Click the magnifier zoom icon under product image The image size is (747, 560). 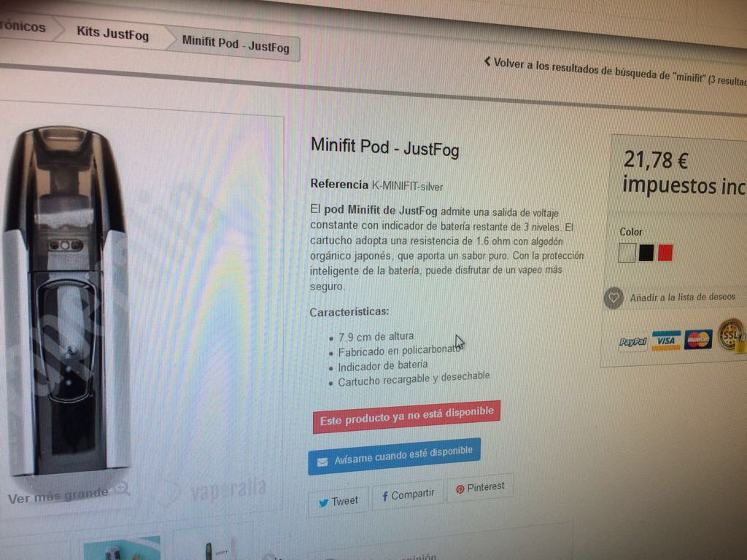pyautogui.click(x=123, y=489)
